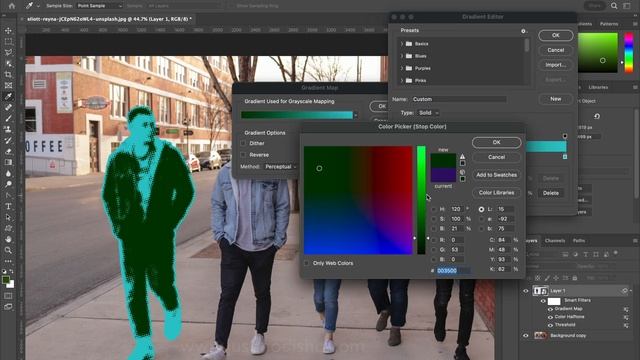Check Only Web Colors
The width and height of the screenshot is (640, 360).
click(307, 263)
